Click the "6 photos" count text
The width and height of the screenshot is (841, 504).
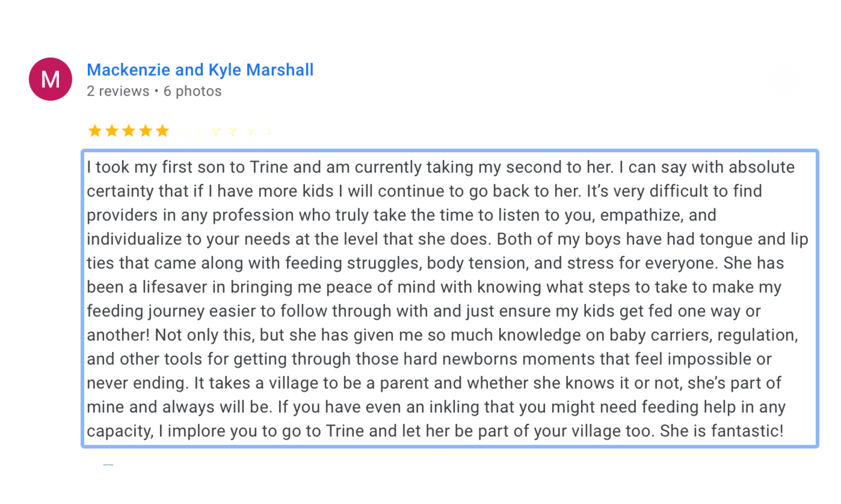pyautogui.click(x=192, y=91)
